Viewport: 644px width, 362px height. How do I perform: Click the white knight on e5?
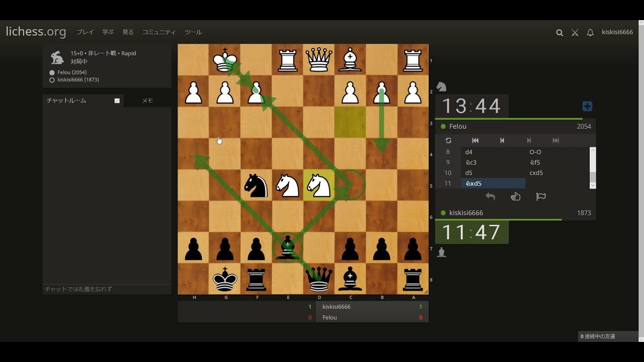[287, 186]
